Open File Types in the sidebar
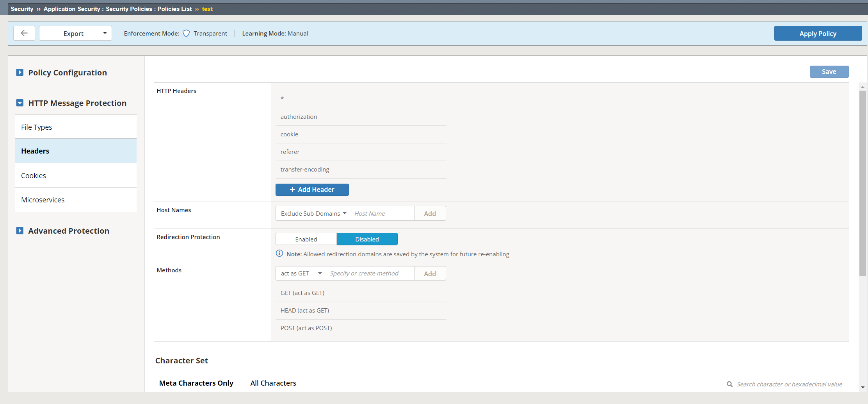Viewport: 868px width, 404px height. tap(76, 127)
